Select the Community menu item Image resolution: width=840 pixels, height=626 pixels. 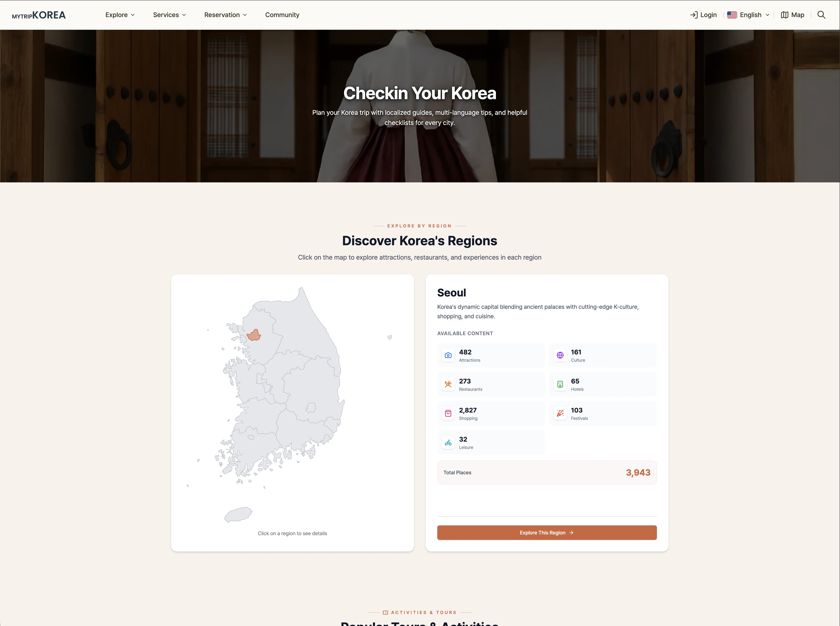pyautogui.click(x=282, y=15)
